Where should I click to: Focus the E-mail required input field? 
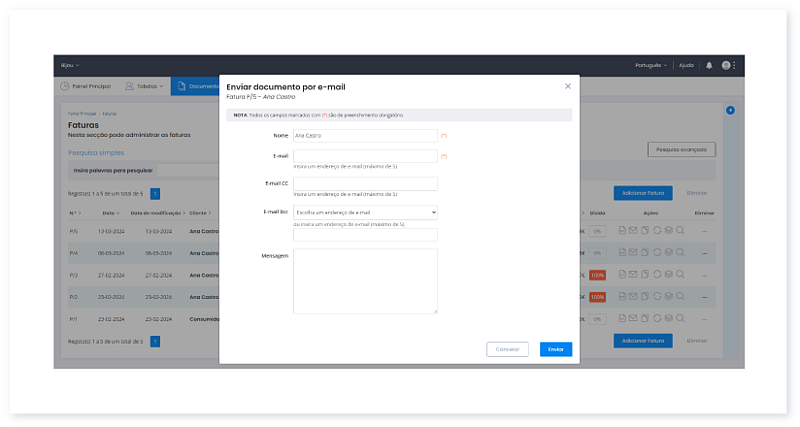pos(365,156)
